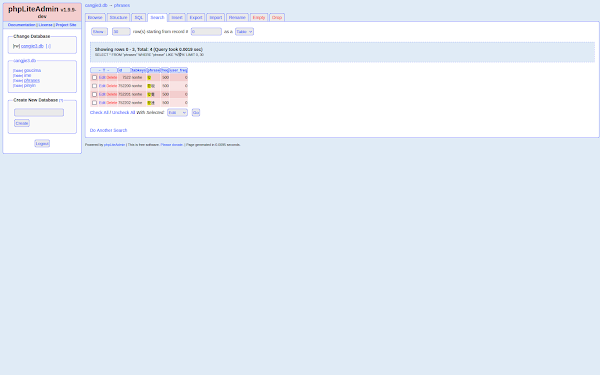Click Edit link for row id 7522

pos(102,78)
